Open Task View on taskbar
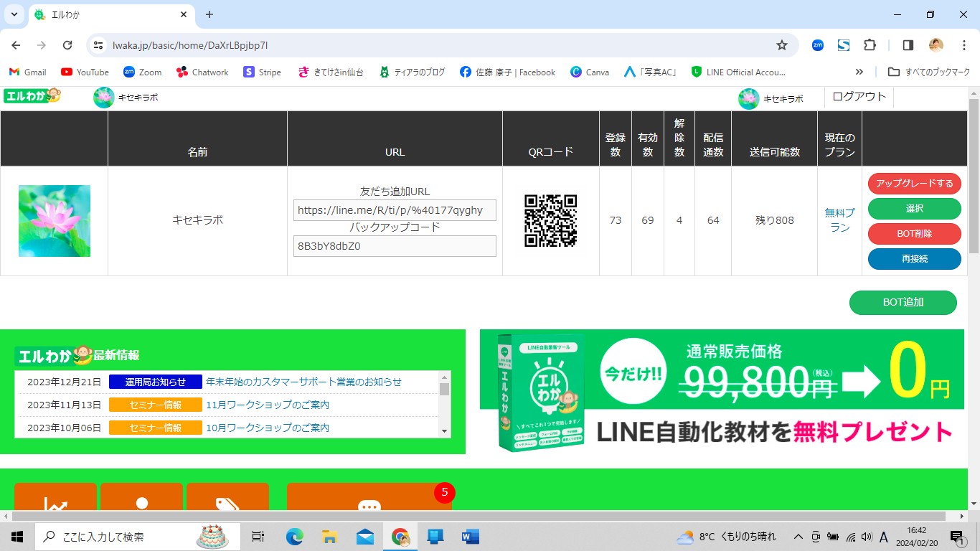The width and height of the screenshot is (980, 551). [x=258, y=536]
